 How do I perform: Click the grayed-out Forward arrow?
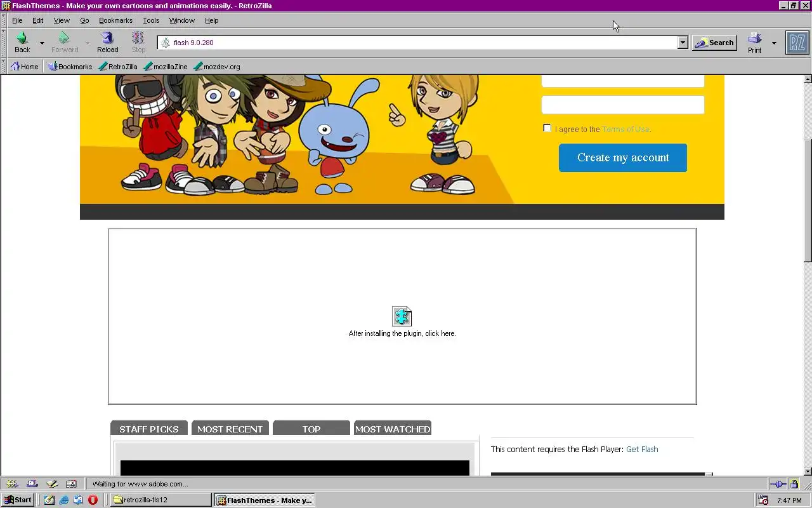(65, 42)
